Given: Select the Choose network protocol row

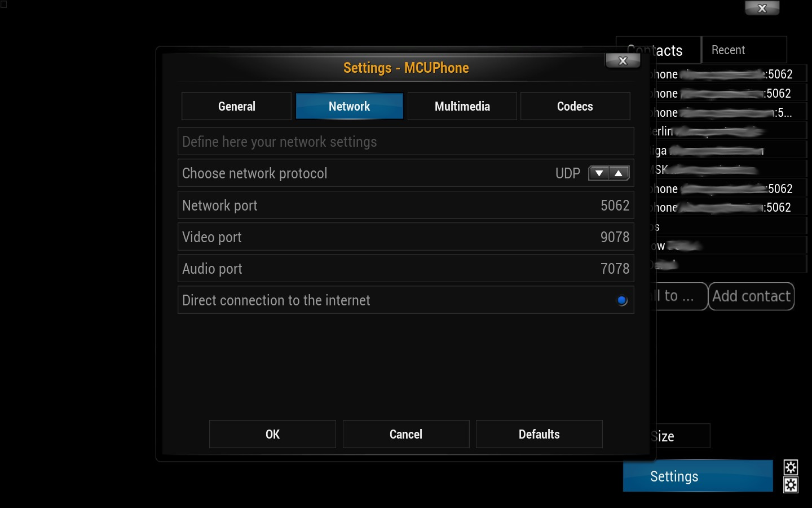Looking at the screenshot, I should point(406,173).
